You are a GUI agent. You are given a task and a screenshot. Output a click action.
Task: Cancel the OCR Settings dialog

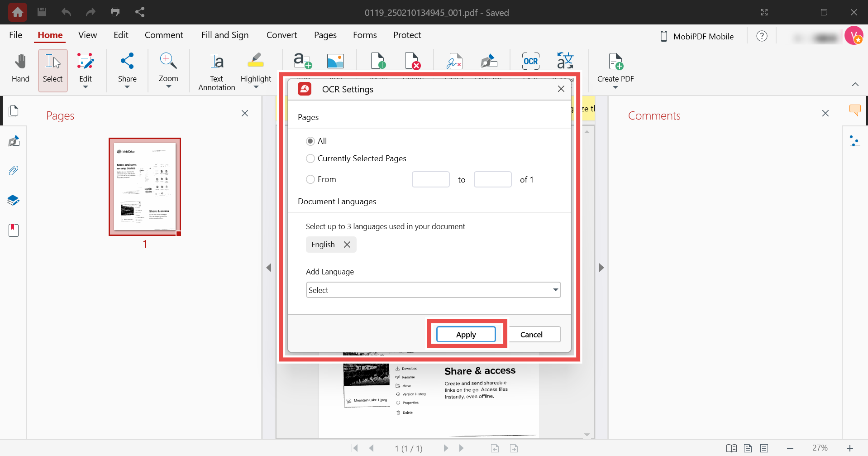[534, 334]
